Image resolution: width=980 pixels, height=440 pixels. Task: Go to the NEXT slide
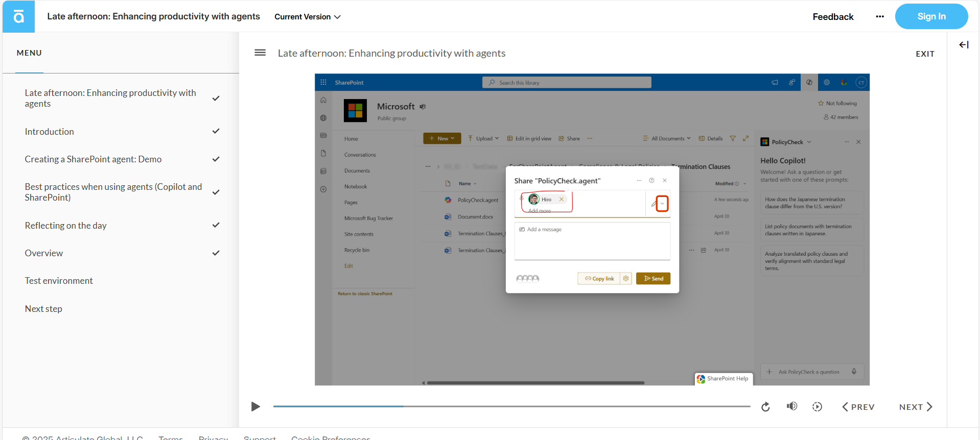point(916,407)
